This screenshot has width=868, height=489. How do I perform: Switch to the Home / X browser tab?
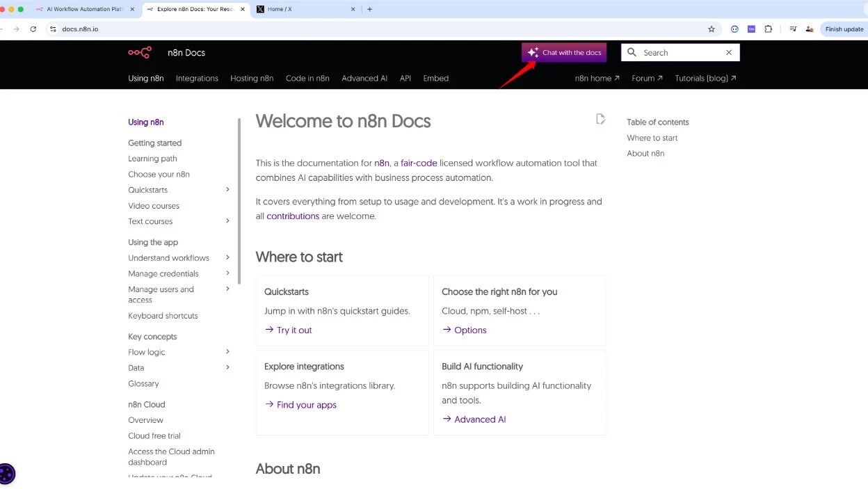click(305, 9)
